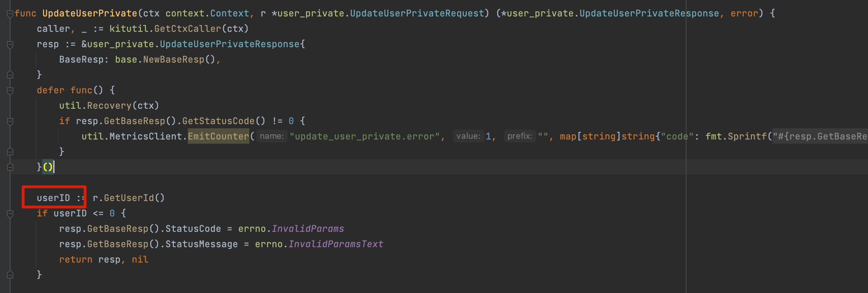
Task: Click the "update_user_private.error" string literal
Action: click(364, 136)
